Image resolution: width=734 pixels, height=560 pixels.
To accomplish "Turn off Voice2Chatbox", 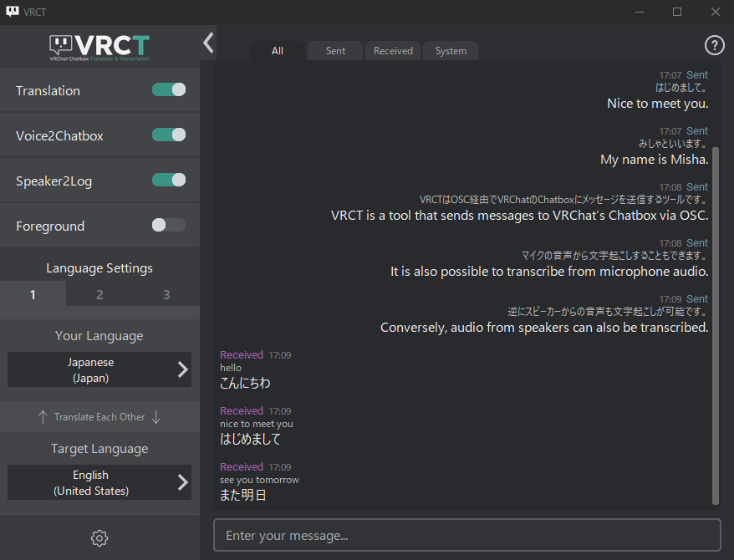I will (x=168, y=135).
